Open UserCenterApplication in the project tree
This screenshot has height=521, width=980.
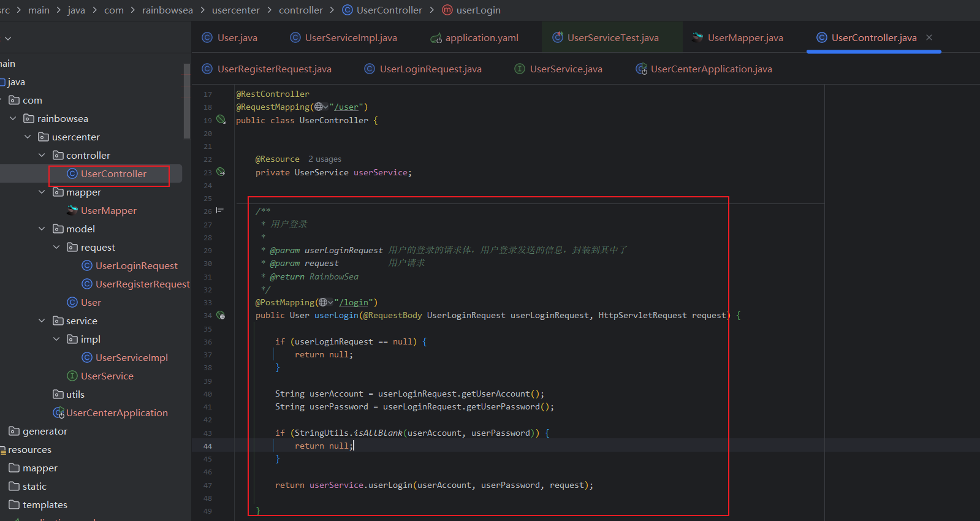pyautogui.click(x=116, y=413)
